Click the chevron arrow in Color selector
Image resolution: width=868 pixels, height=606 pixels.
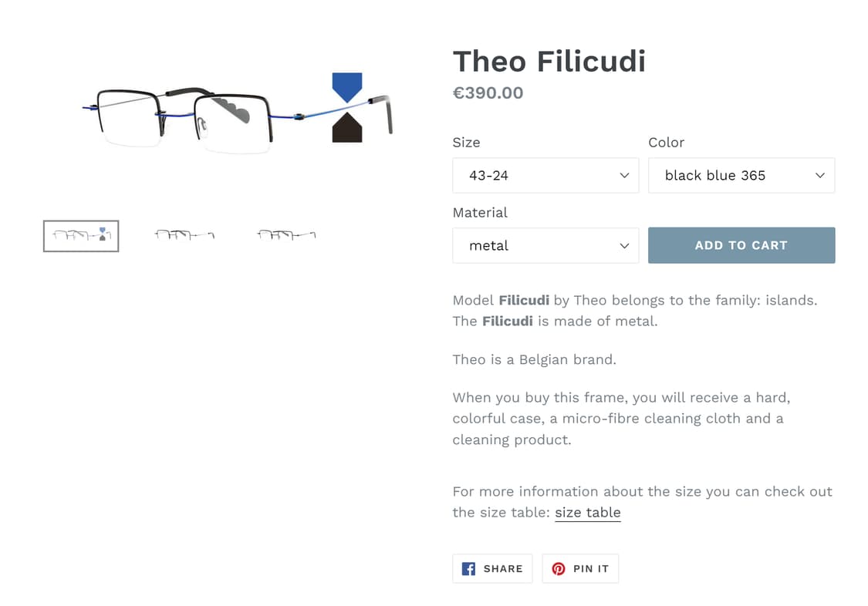820,176
